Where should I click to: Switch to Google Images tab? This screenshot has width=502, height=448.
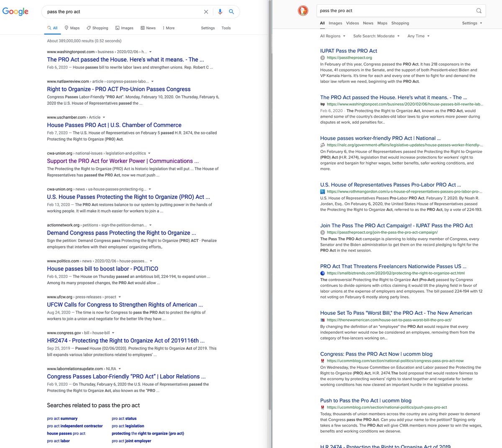124,28
